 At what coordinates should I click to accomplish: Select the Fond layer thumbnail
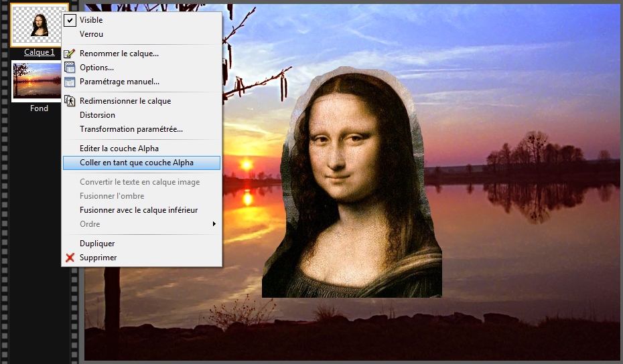(x=37, y=81)
